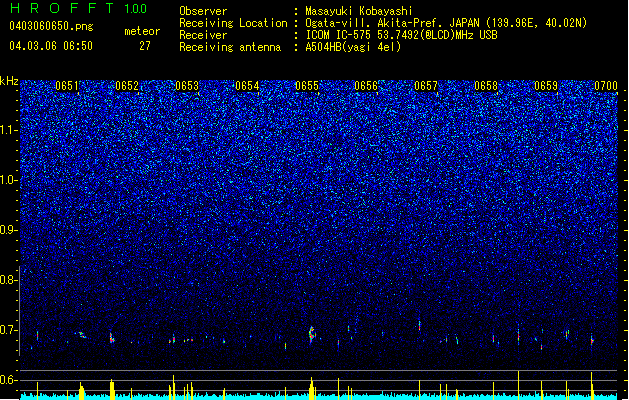Image resolution: width=629 pixels, height=400 pixels.
Task: Select the 0655 time marker
Action: coord(307,86)
